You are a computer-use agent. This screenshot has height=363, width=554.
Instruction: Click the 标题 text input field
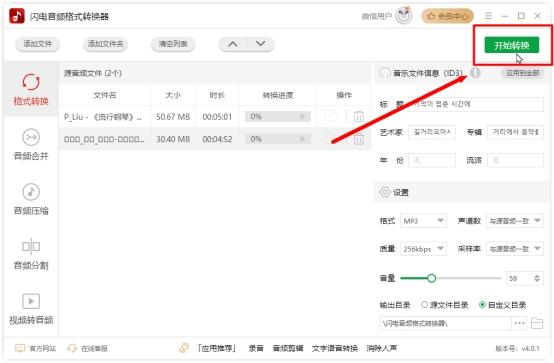coord(476,104)
